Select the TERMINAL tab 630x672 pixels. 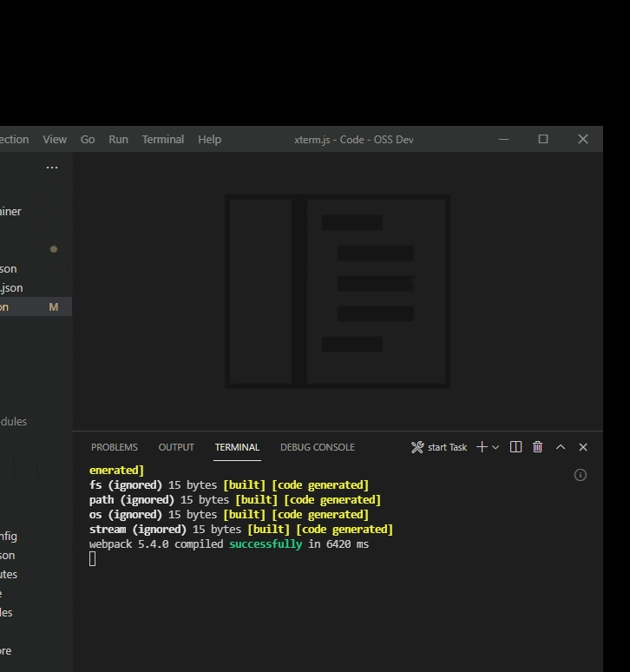[237, 447]
